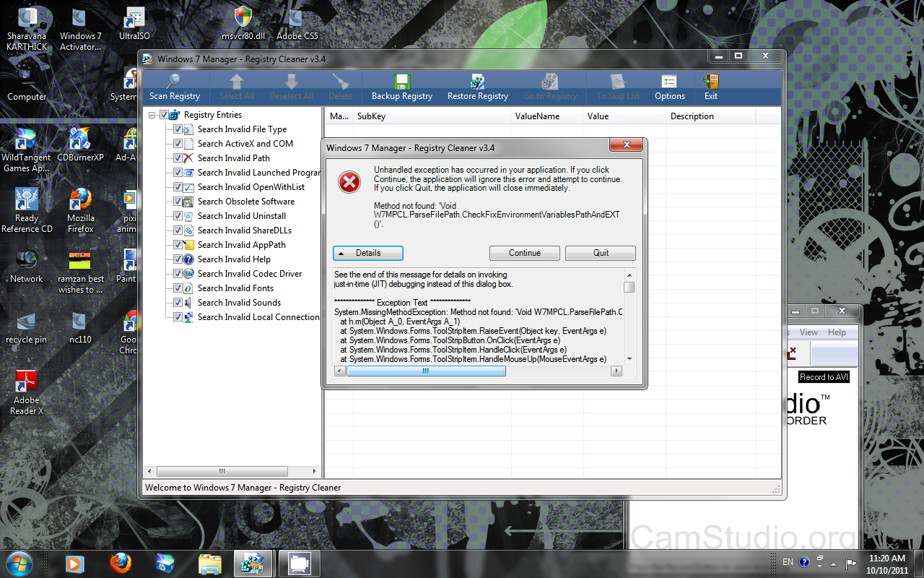Open the Help menu in CamStudio window
924x578 pixels.
coord(837,332)
